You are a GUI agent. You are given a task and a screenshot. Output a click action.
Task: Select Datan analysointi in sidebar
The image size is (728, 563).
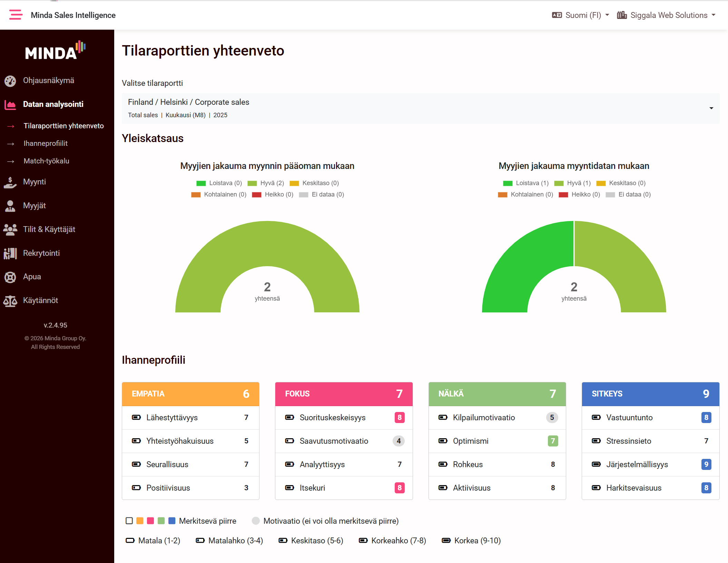53,104
